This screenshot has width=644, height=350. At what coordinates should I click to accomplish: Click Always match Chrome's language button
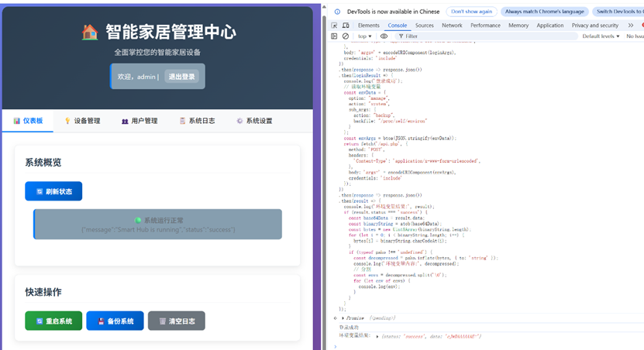click(544, 12)
